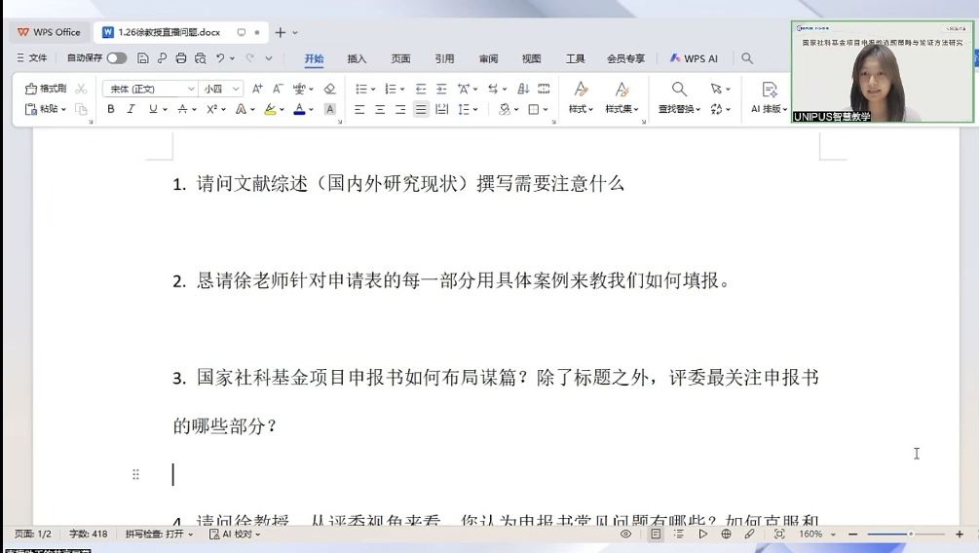
Task: Toggle bold formatting
Action: pos(111,110)
